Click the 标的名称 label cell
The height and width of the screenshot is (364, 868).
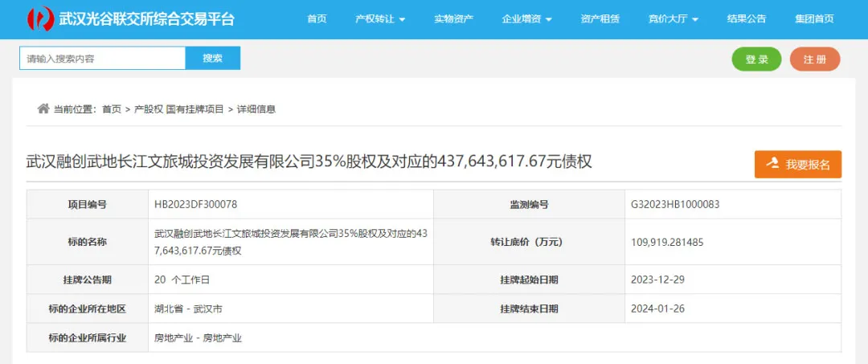pos(88,242)
